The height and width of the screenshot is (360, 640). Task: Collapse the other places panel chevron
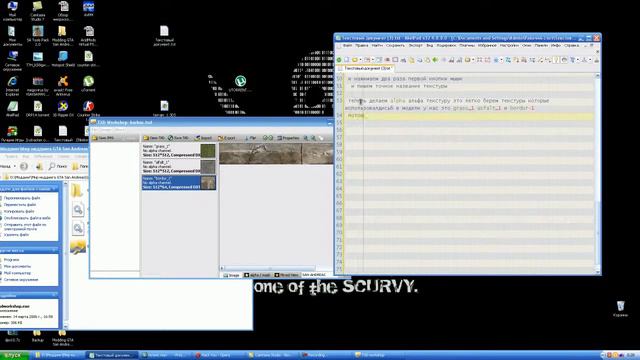click(x=54, y=250)
